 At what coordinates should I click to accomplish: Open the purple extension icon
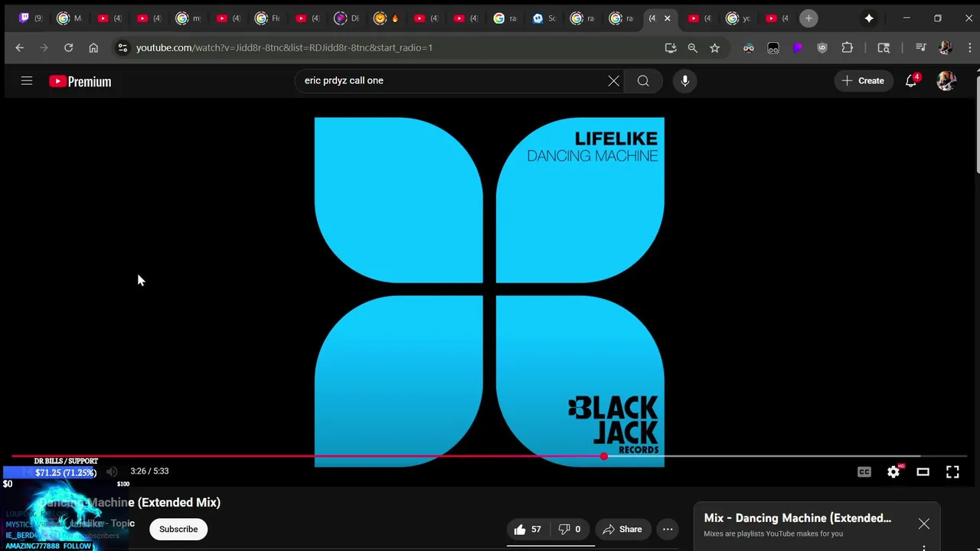pyautogui.click(x=798, y=47)
